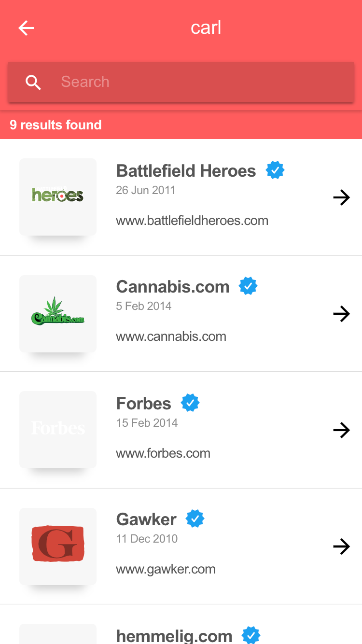The width and height of the screenshot is (362, 644).
Task: Tap the Cannabis.com verified badge
Action: pos(248,286)
